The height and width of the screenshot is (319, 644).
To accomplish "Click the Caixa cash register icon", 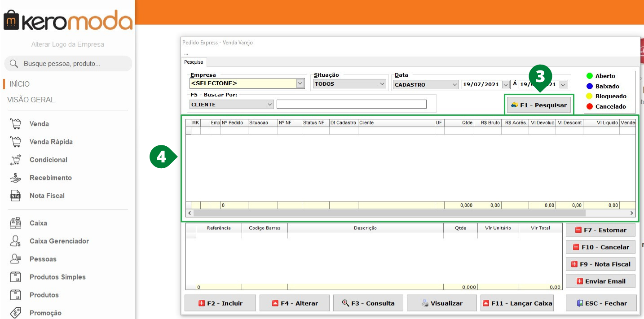I will click(16, 223).
